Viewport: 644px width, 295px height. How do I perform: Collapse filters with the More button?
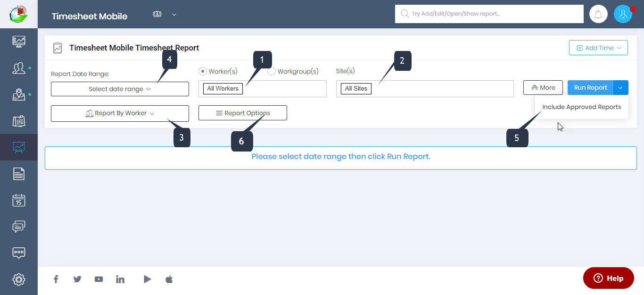(x=543, y=88)
